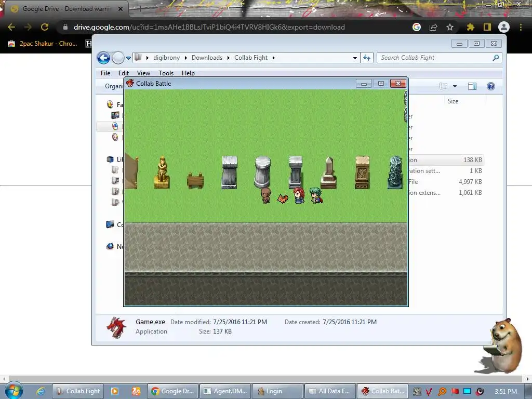This screenshot has width=532, height=399.
Task: Click the Search Collab Fight field
Action: [x=440, y=58]
